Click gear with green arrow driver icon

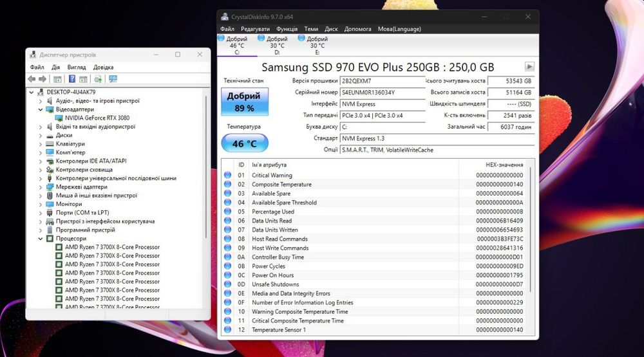click(x=98, y=78)
